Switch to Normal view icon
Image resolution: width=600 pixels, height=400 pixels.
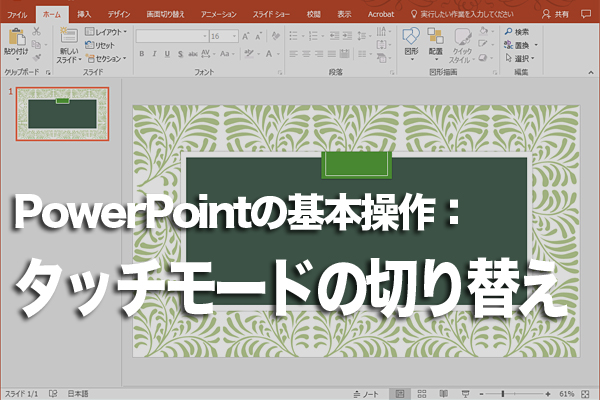tap(400, 394)
